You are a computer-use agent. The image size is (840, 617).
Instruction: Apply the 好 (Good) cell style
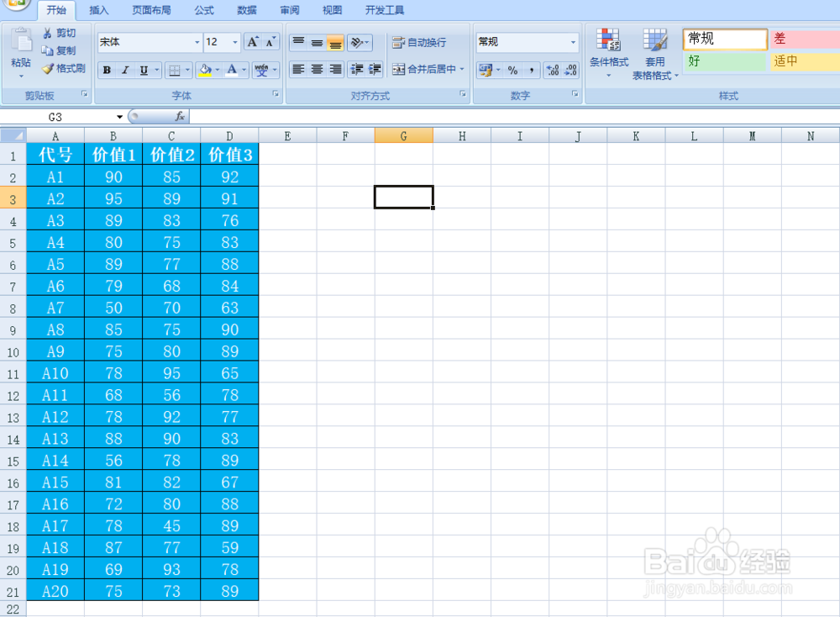point(726,61)
